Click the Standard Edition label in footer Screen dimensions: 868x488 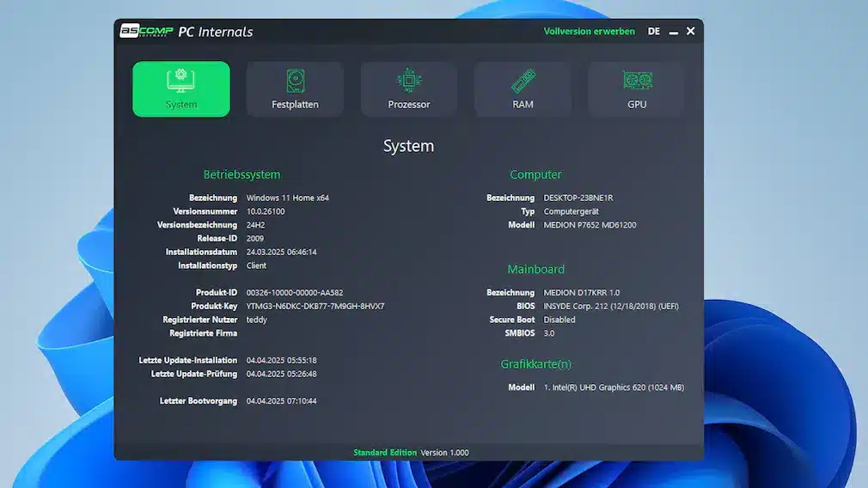(384, 453)
